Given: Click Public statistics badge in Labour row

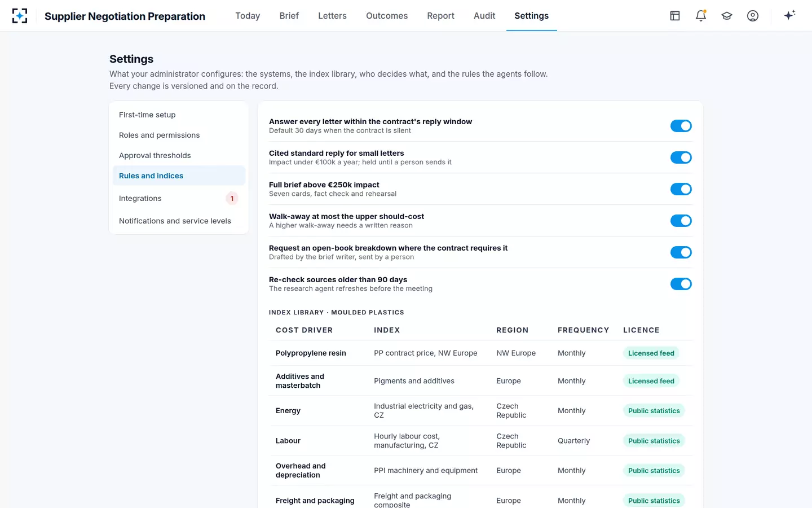Looking at the screenshot, I should pos(654,441).
